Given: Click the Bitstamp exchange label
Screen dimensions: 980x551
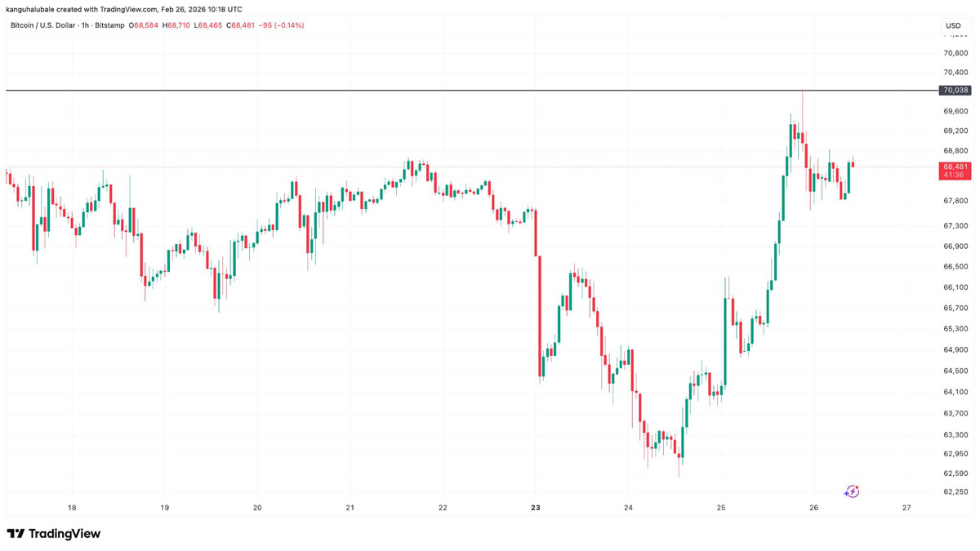Looking at the screenshot, I should tap(109, 25).
